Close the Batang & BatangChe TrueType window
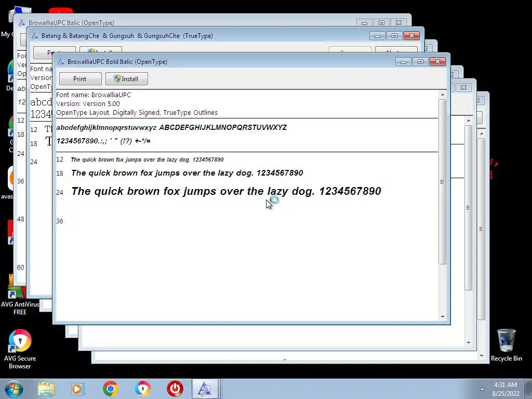 (x=411, y=36)
